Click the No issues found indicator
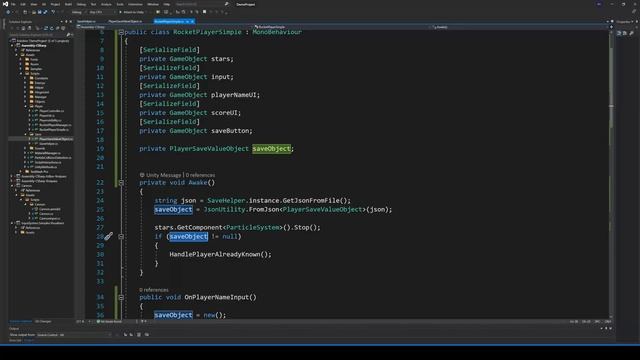 tap(109, 322)
